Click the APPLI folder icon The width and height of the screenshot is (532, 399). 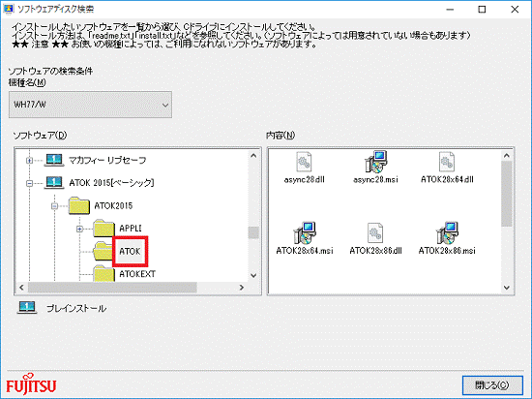[x=103, y=228]
